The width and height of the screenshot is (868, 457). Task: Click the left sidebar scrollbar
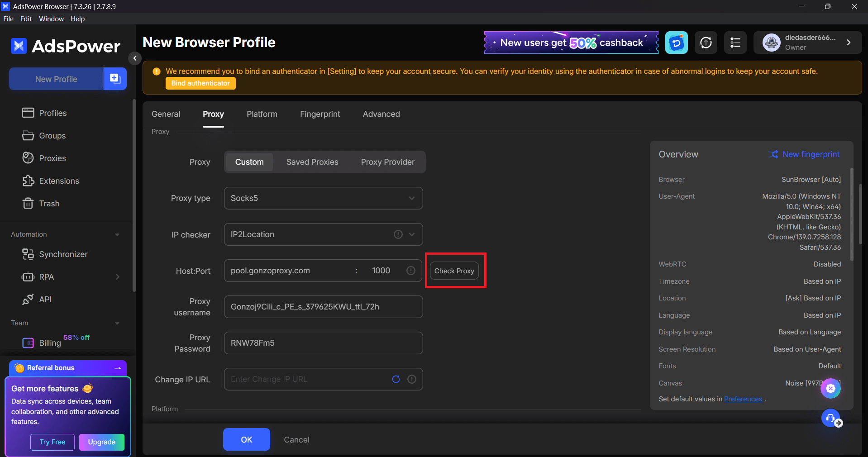click(x=134, y=195)
